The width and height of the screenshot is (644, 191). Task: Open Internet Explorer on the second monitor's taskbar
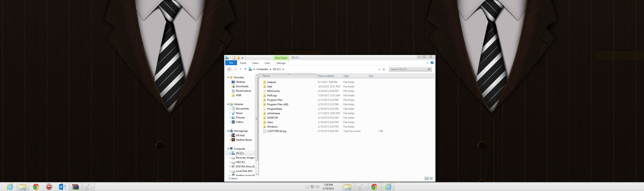pos(388,187)
